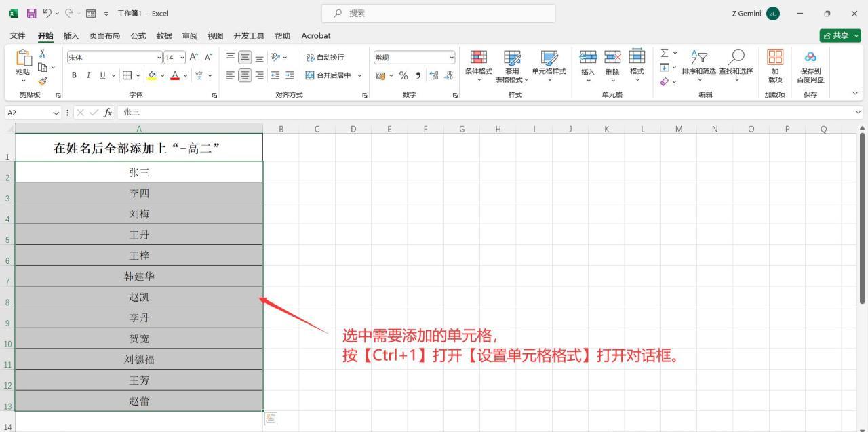The height and width of the screenshot is (432, 868).
Task: Click the 格式 cells button
Action: coord(637,66)
